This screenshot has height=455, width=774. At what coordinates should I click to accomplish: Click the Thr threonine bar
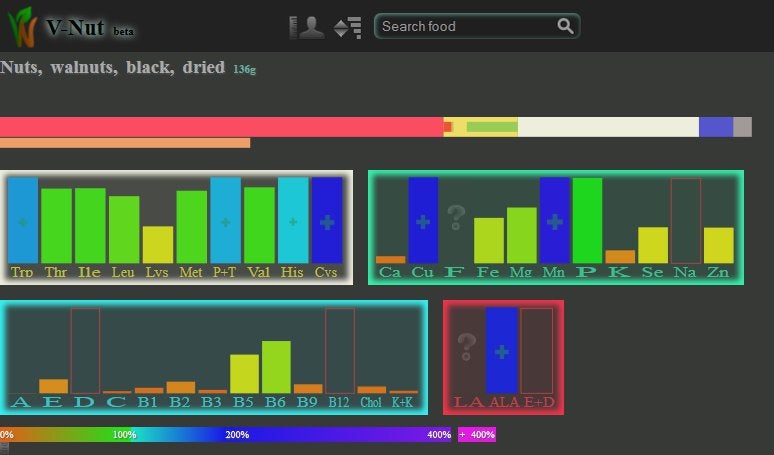[56, 226]
